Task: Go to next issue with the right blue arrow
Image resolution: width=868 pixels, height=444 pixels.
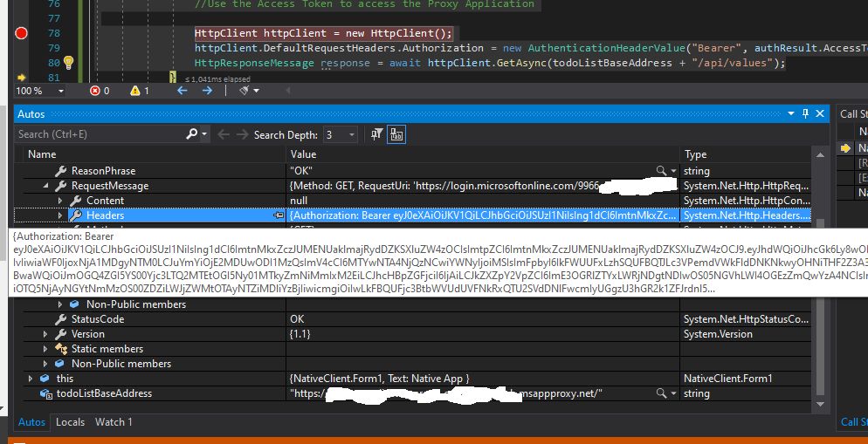Action: pos(208,90)
